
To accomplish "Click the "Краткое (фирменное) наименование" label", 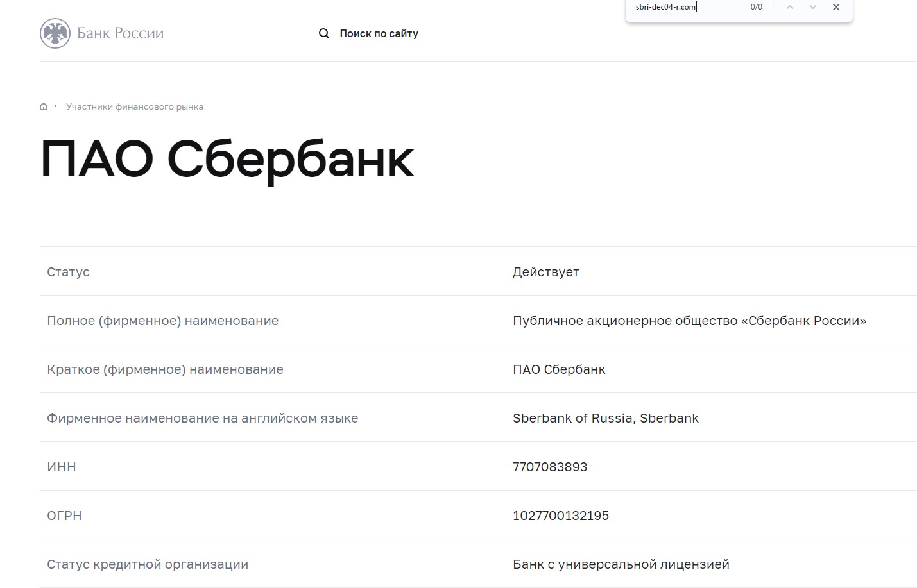I will coord(165,369).
